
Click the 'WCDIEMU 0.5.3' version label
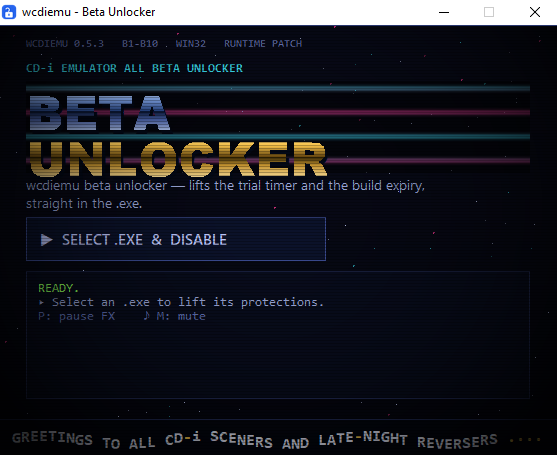pyautogui.click(x=65, y=44)
